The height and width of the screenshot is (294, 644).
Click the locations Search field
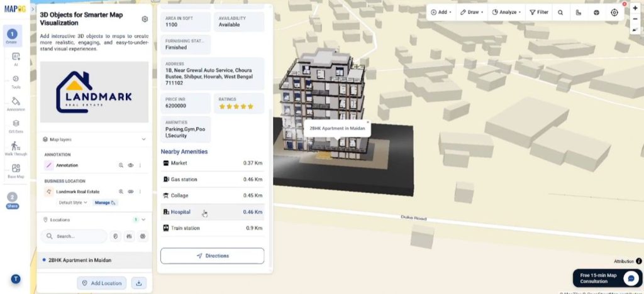pyautogui.click(x=74, y=236)
